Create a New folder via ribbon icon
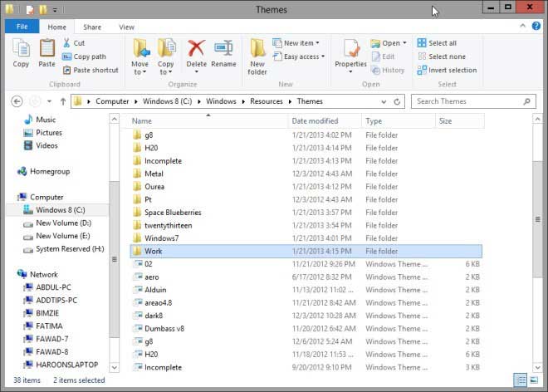Screen dimensions: 548x392 tap(257, 55)
